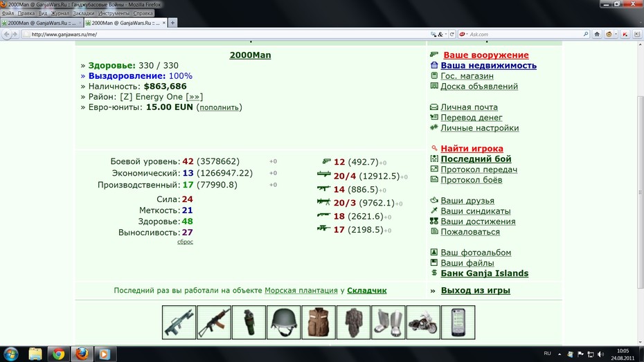Switch to the first 2000Man browser tab

(x=42, y=23)
